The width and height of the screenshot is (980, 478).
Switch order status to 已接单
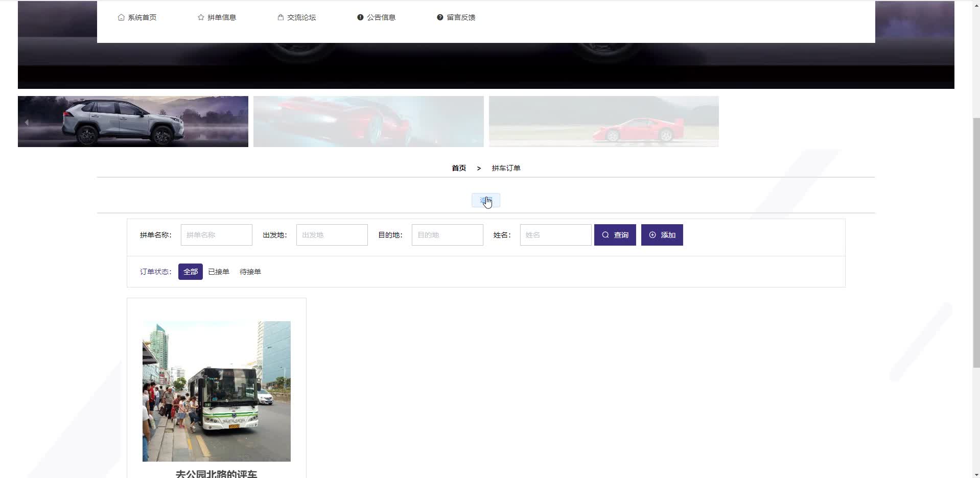(219, 271)
